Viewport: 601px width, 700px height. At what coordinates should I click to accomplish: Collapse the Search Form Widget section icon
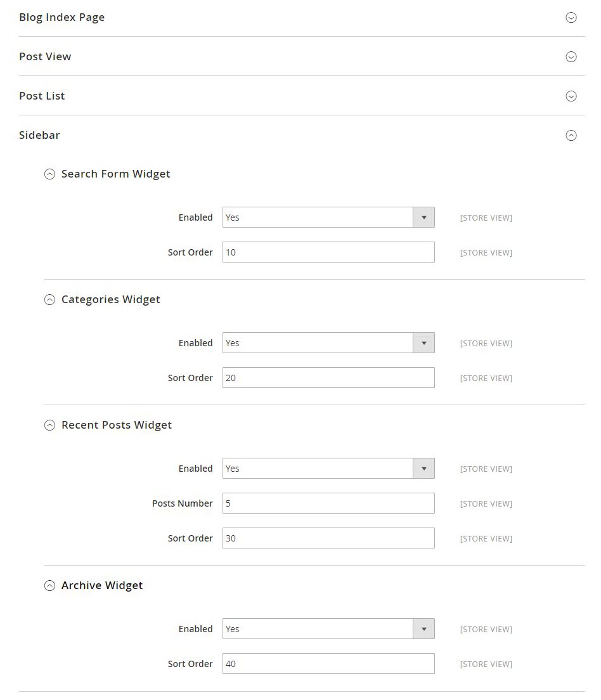click(50, 174)
